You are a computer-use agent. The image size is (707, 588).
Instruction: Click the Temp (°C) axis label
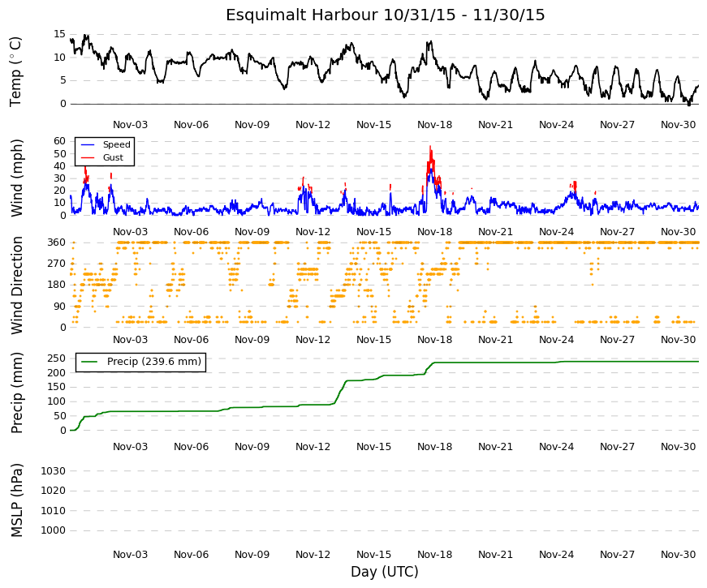coord(15,71)
